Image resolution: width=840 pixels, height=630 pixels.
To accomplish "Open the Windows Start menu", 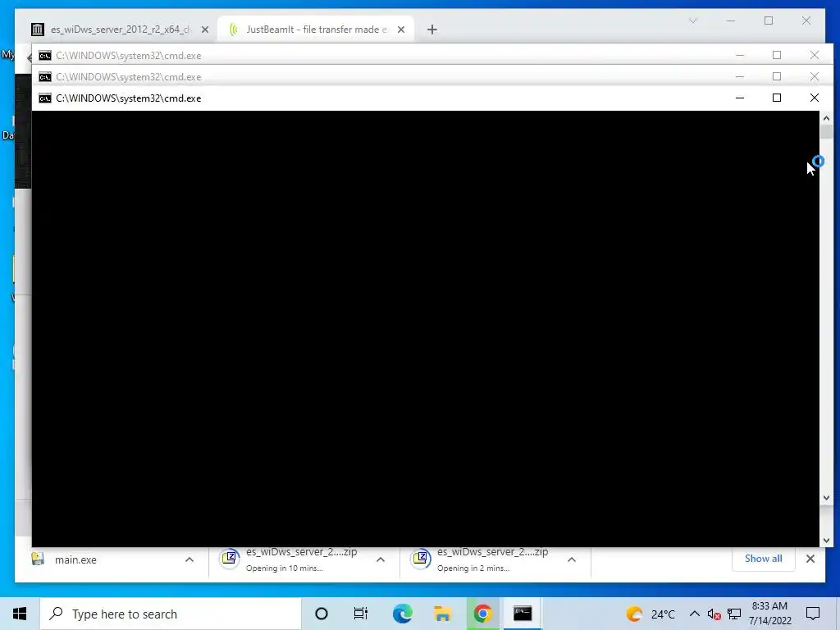I will pos(20,614).
